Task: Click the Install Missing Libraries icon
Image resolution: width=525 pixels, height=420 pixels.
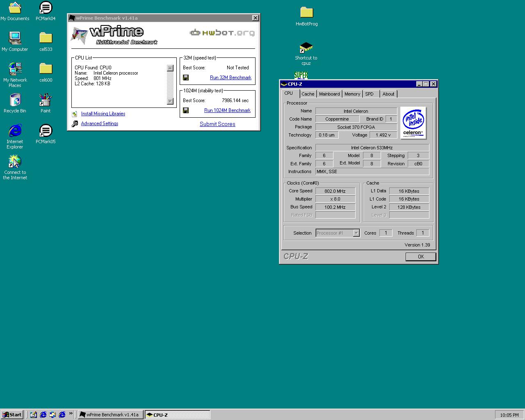Action: 75,114
